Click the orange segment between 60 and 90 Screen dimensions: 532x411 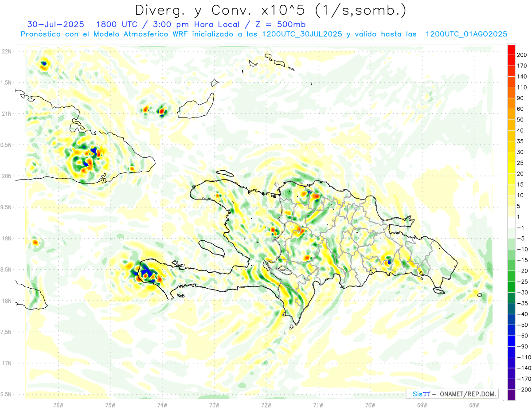512,103
